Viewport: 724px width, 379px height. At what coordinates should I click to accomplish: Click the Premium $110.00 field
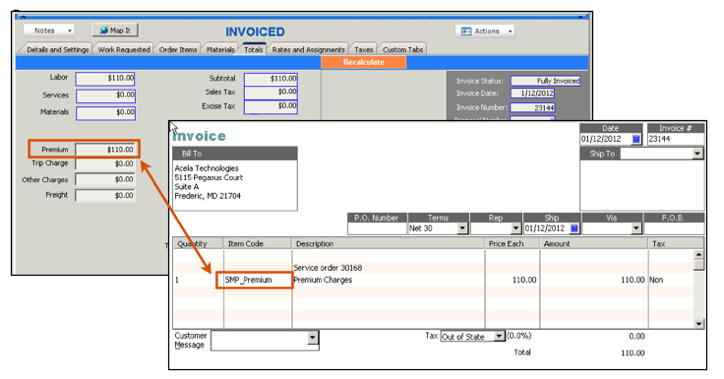pos(106,150)
